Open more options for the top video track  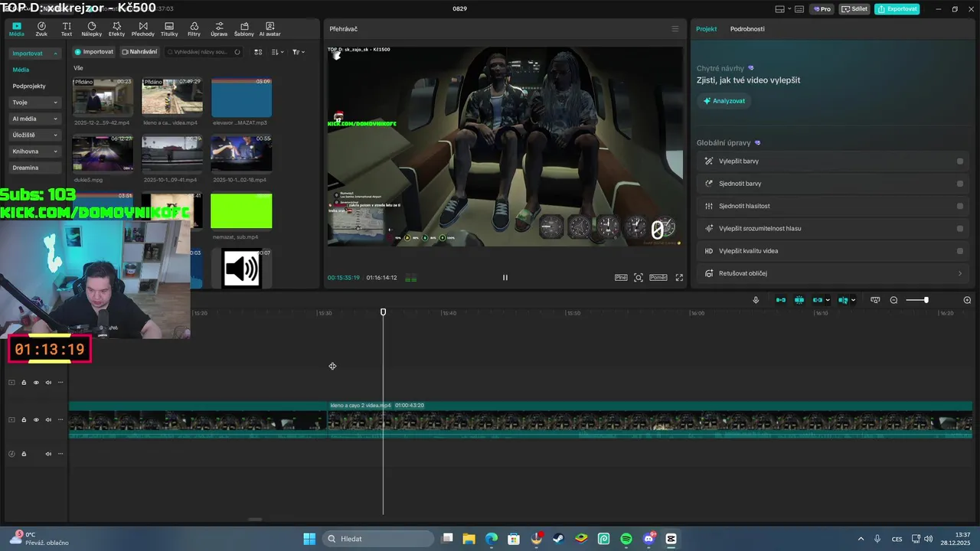tap(60, 383)
